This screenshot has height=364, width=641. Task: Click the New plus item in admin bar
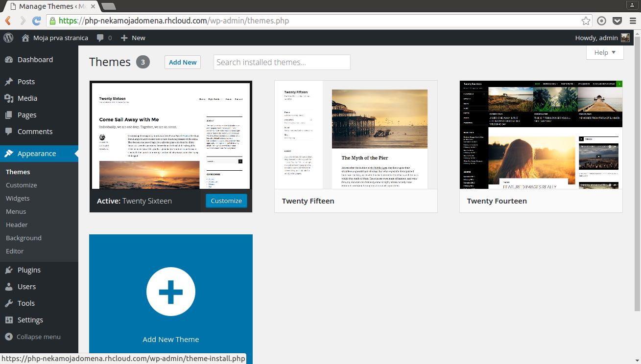(x=133, y=38)
